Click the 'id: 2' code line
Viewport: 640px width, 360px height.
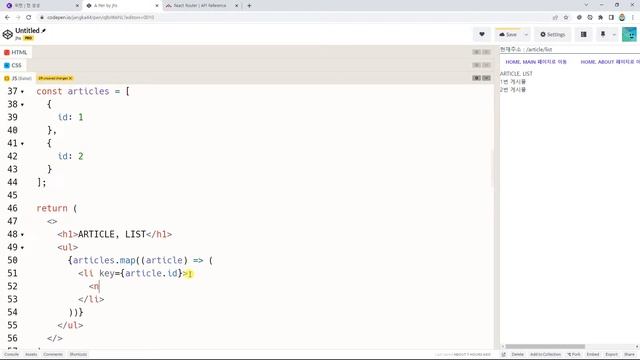tap(70, 156)
